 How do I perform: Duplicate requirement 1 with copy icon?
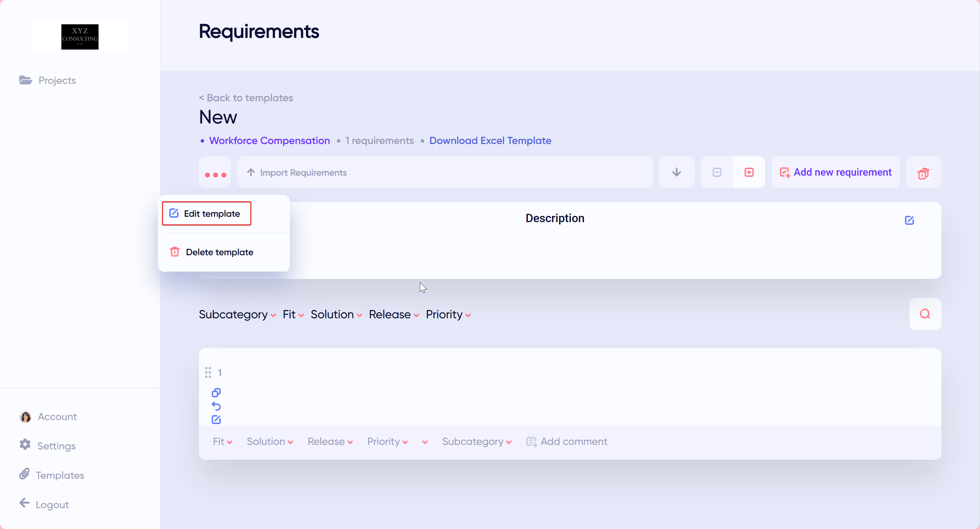click(x=216, y=392)
